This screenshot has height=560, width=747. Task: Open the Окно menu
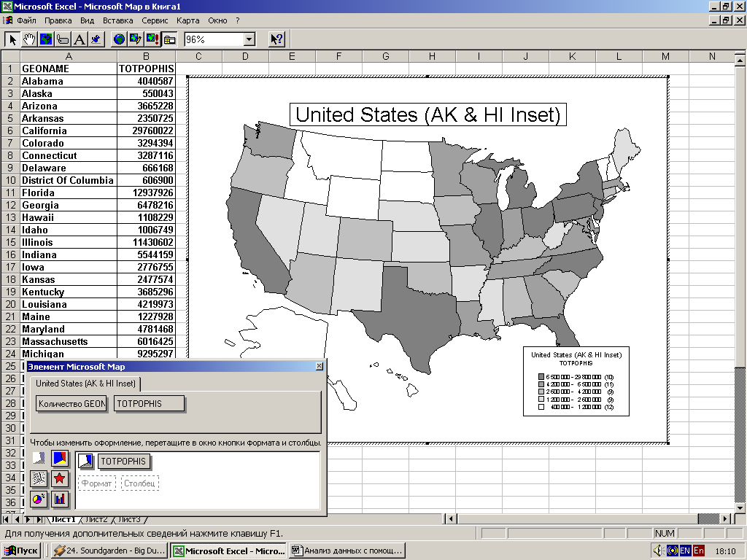(x=217, y=20)
